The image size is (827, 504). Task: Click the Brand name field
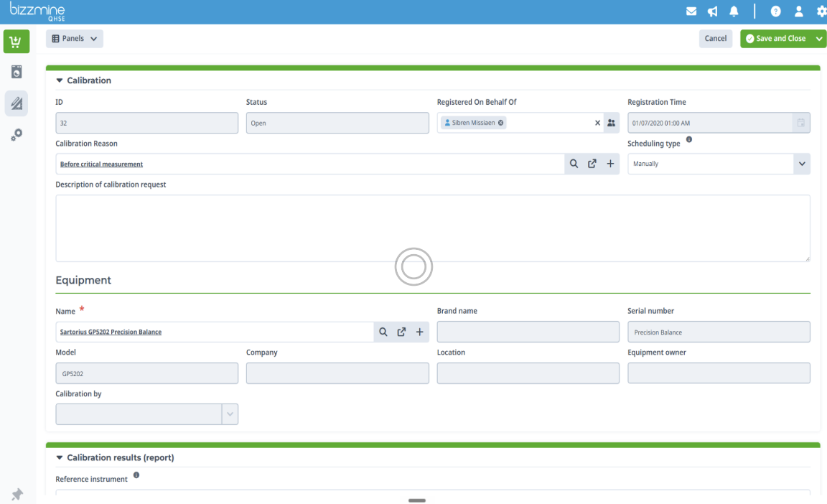click(528, 332)
